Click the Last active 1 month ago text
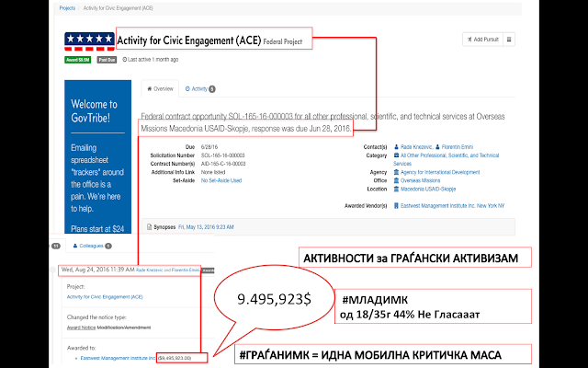This screenshot has height=368, width=588. (x=153, y=59)
